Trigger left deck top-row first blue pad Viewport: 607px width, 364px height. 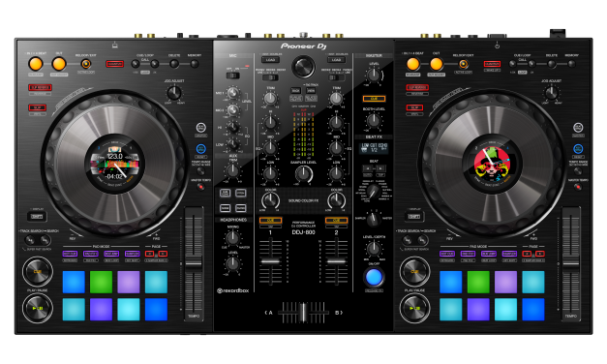[74, 282]
